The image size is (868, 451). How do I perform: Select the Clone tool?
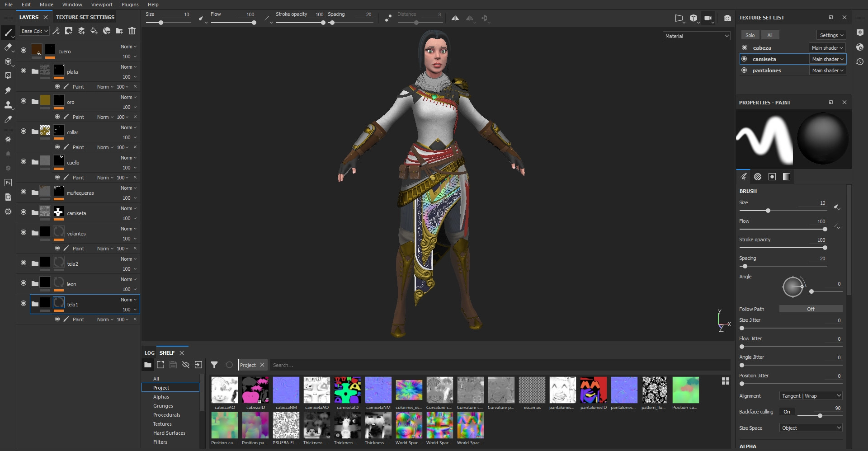pos(8,105)
